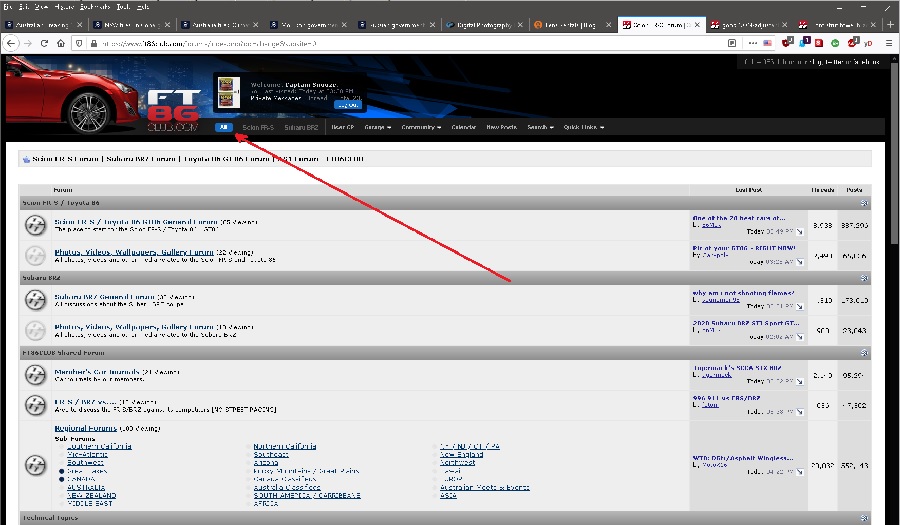Click the browser URL address bar
Image resolution: width=900 pixels, height=525 pixels.
tap(400, 43)
